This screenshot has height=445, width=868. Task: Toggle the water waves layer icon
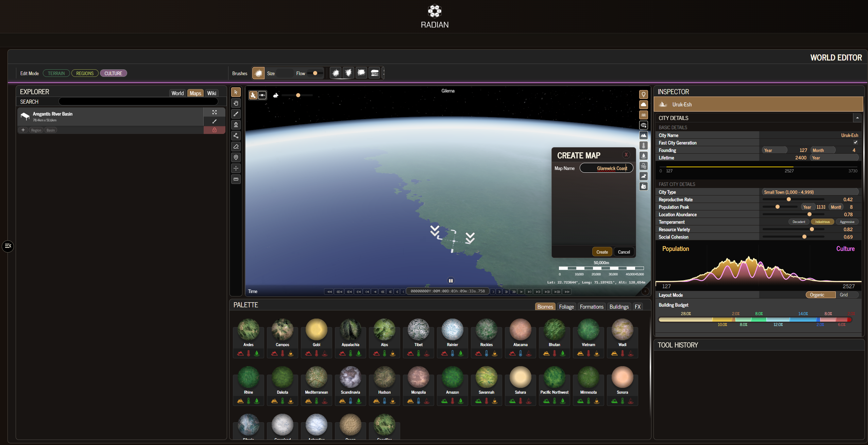(x=644, y=115)
